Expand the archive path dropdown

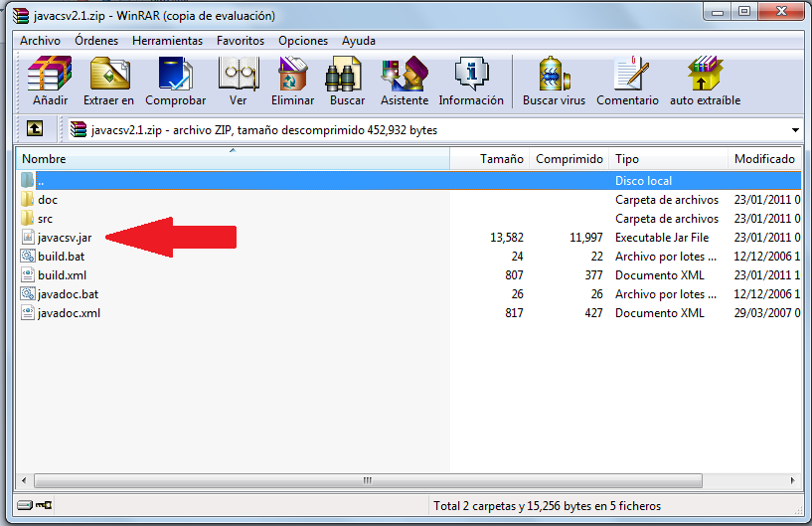[x=795, y=130]
